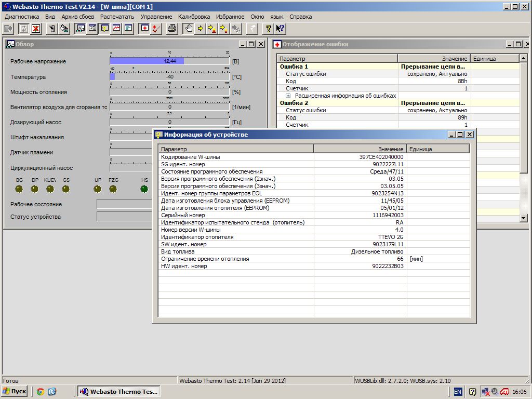Click the printer icon in the toolbar

(x=172, y=29)
